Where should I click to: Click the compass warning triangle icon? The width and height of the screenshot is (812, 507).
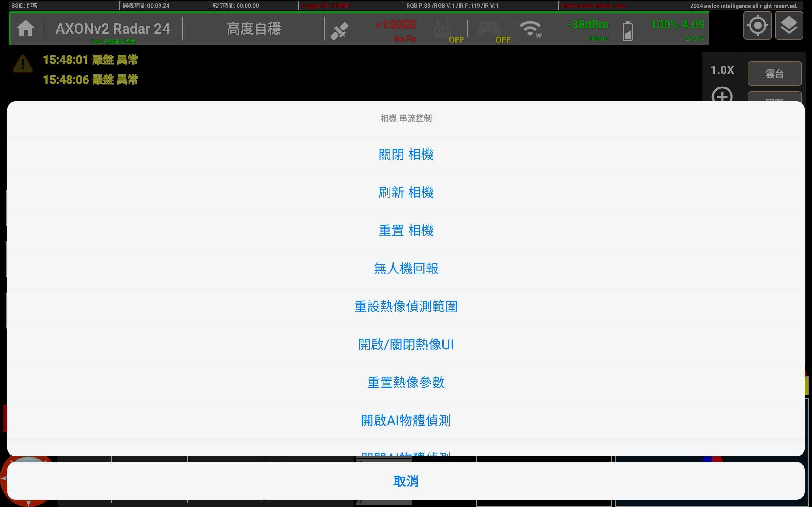click(x=23, y=63)
